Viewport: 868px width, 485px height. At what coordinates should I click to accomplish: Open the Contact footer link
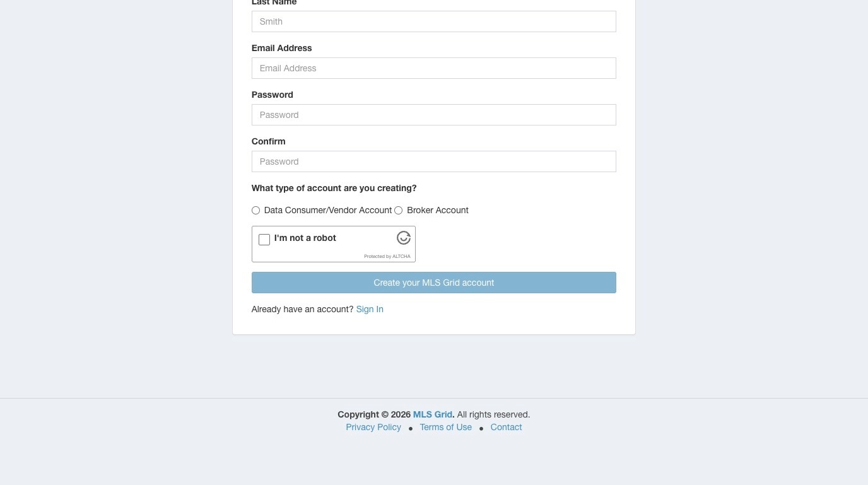point(506,427)
